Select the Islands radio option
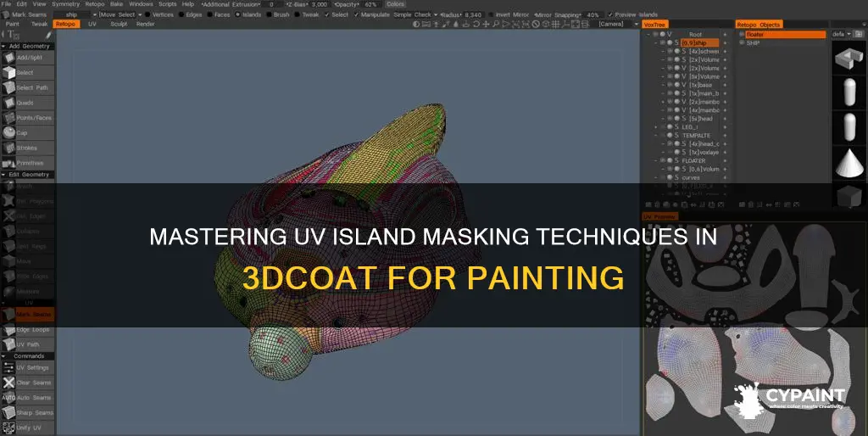Screen dimensions: 868x436 (248, 15)
